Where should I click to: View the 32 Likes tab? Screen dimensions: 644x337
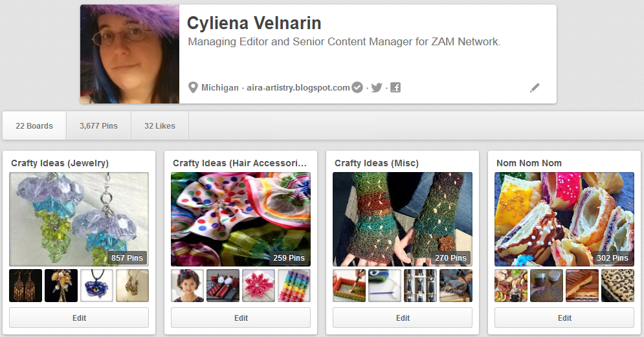(159, 125)
